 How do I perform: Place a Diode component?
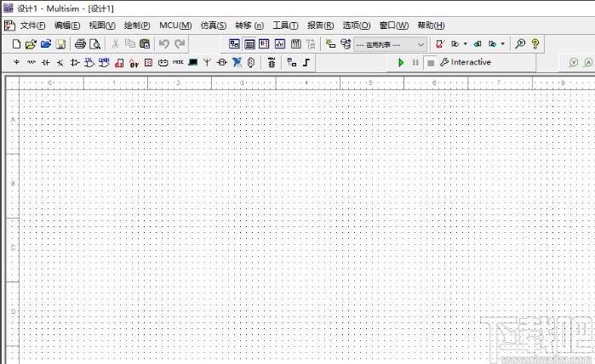tap(46, 62)
